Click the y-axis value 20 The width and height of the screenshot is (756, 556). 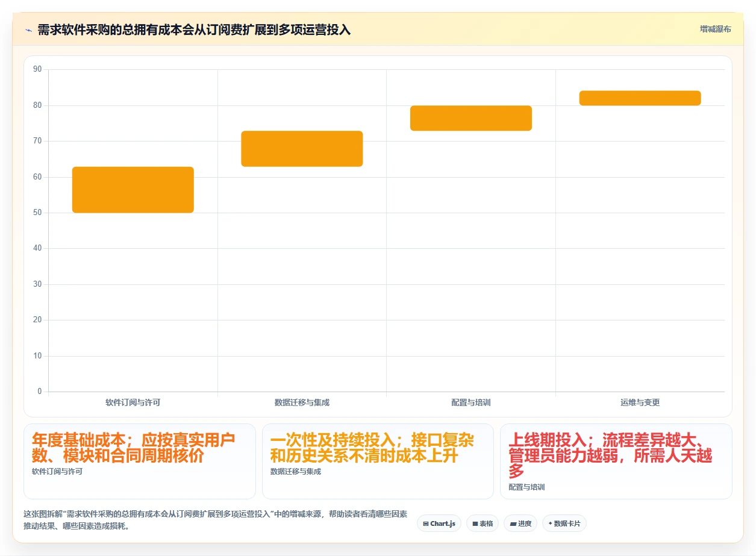(37, 320)
